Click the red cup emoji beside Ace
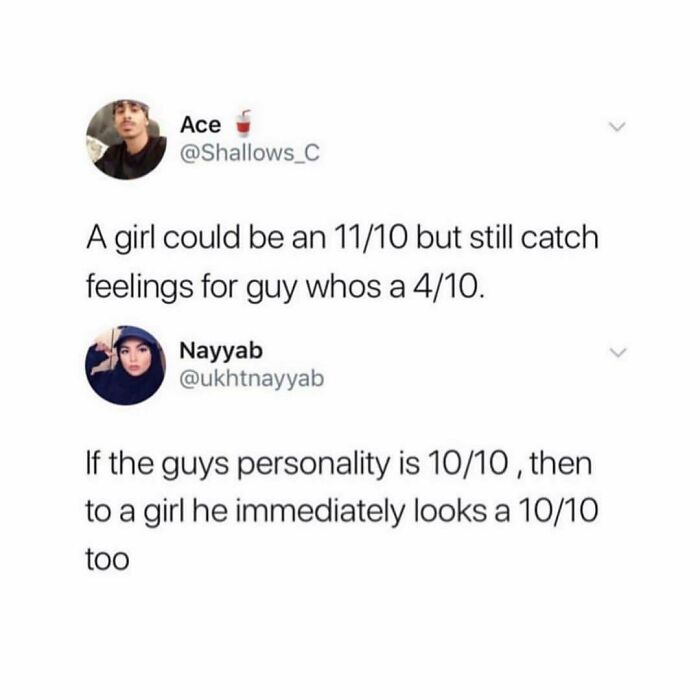The width and height of the screenshot is (700, 700). [243, 123]
